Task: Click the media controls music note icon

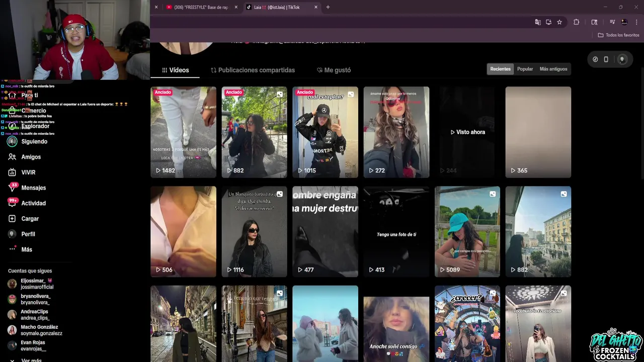Action: click(612, 22)
